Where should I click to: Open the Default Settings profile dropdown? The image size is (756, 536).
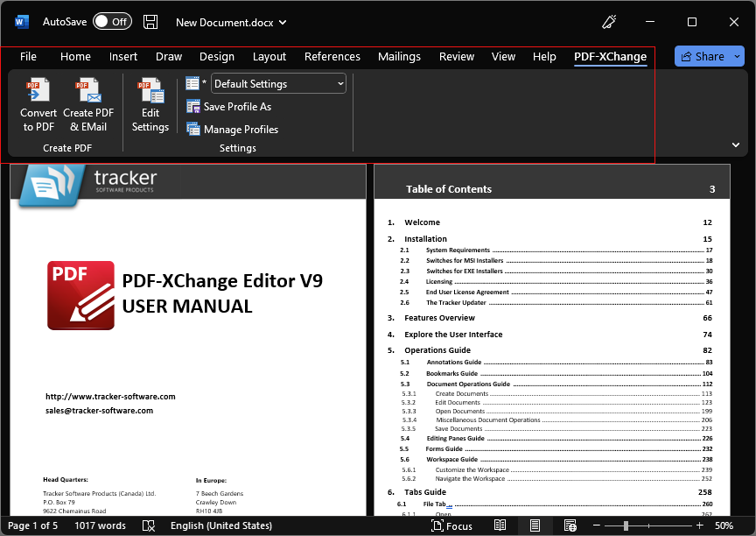(x=278, y=83)
